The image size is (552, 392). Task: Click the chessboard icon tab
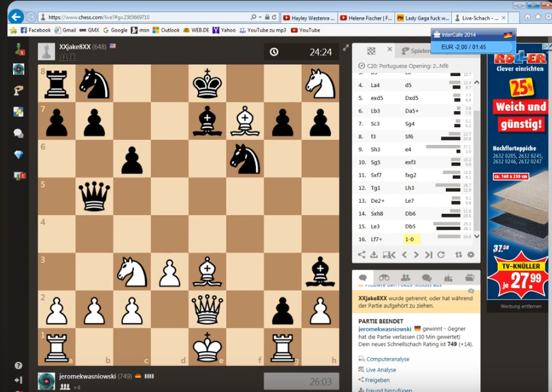click(371, 51)
